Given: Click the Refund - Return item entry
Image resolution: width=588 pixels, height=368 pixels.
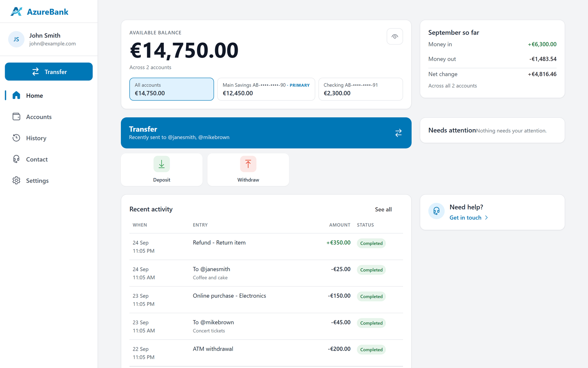Looking at the screenshot, I should click(219, 243).
